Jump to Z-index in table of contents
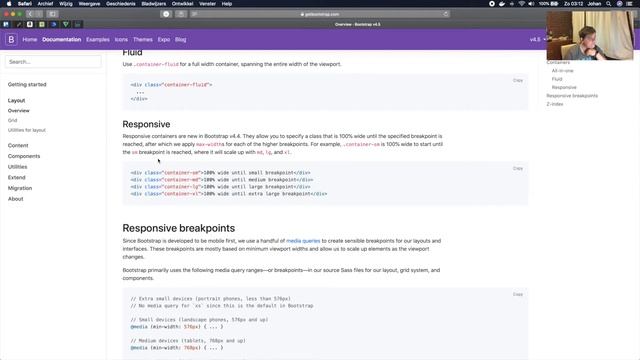This screenshot has width=640, height=360. click(555, 104)
